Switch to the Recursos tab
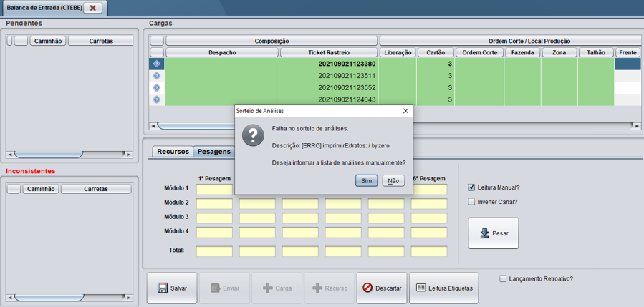 point(173,152)
